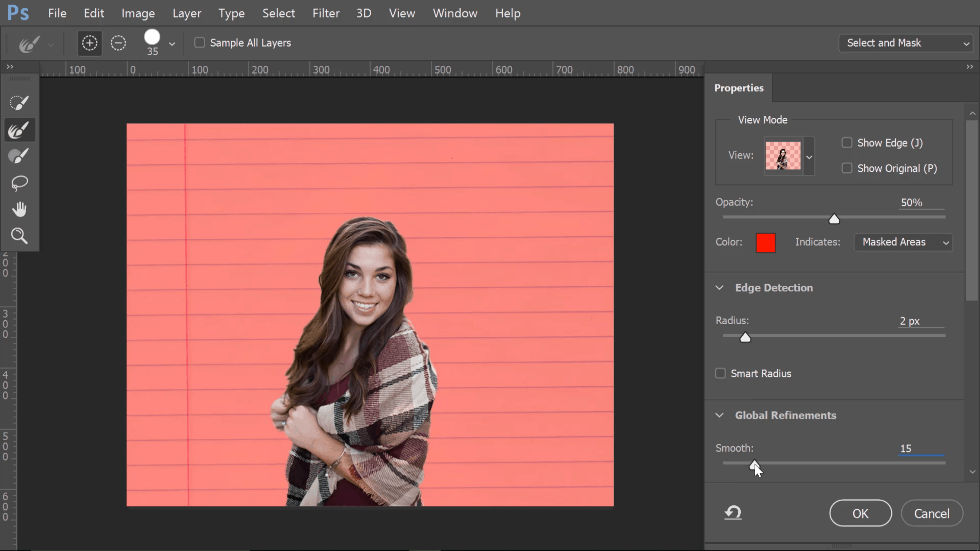Screen dimensions: 980x551
Task: Select the Refine Edge Brush tool
Action: [x=19, y=130]
